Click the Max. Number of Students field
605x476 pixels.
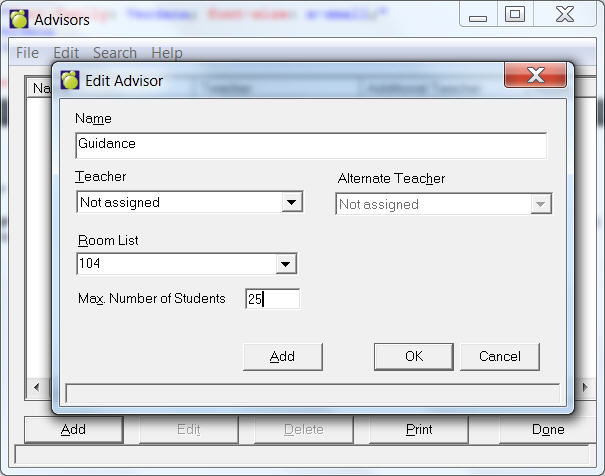coord(272,299)
